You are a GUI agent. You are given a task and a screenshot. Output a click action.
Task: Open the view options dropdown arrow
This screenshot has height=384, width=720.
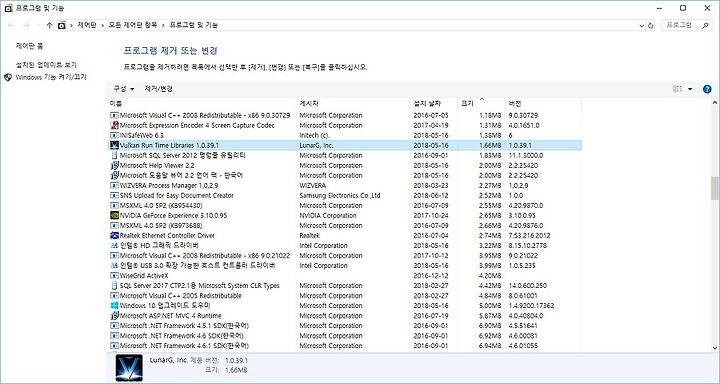click(x=690, y=89)
